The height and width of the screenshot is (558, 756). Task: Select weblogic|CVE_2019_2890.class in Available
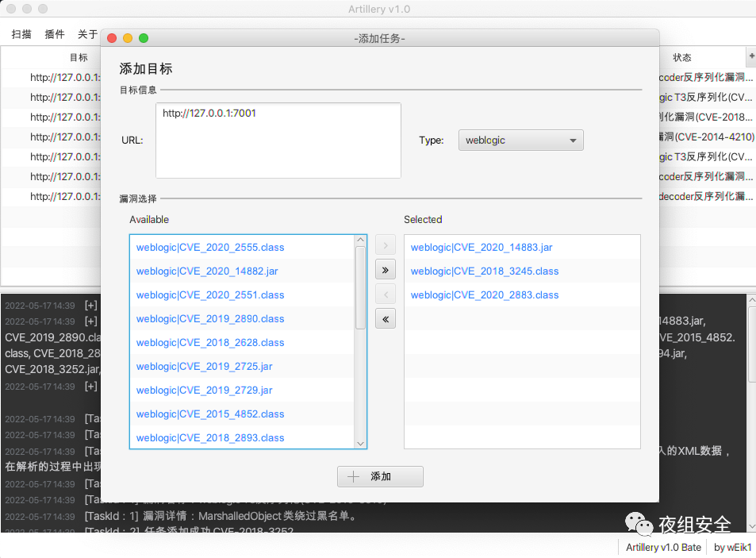[x=242, y=319]
